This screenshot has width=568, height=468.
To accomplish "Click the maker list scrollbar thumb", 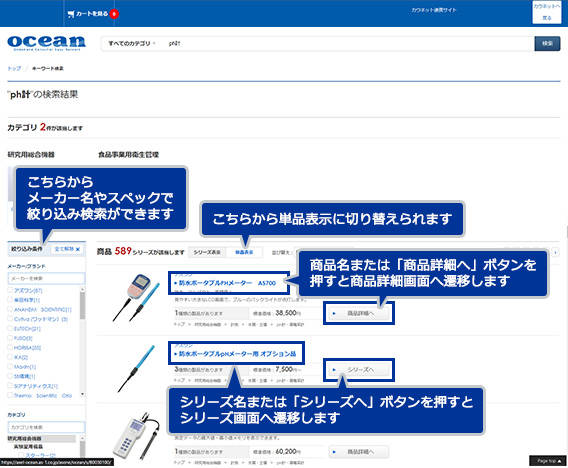I will pyautogui.click(x=83, y=305).
